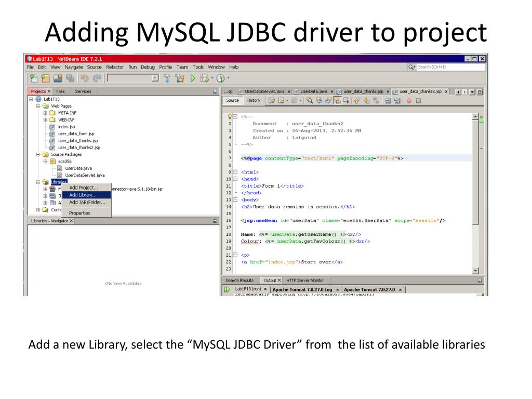Screen dimensions: 532x399
Task: Collapse the Web Pages tree node
Action: click(38, 106)
